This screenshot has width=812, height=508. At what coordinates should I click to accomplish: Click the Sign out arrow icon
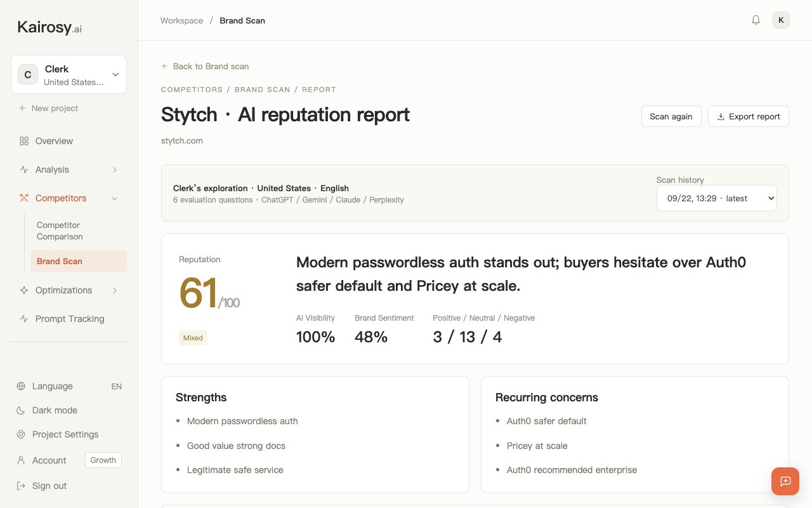(x=21, y=486)
